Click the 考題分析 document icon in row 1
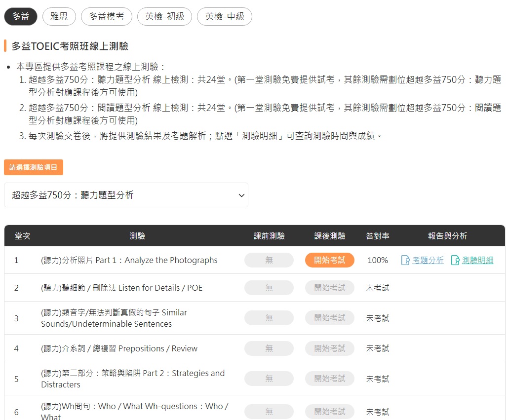Viewport: 508px width, 420px height. 405,260
